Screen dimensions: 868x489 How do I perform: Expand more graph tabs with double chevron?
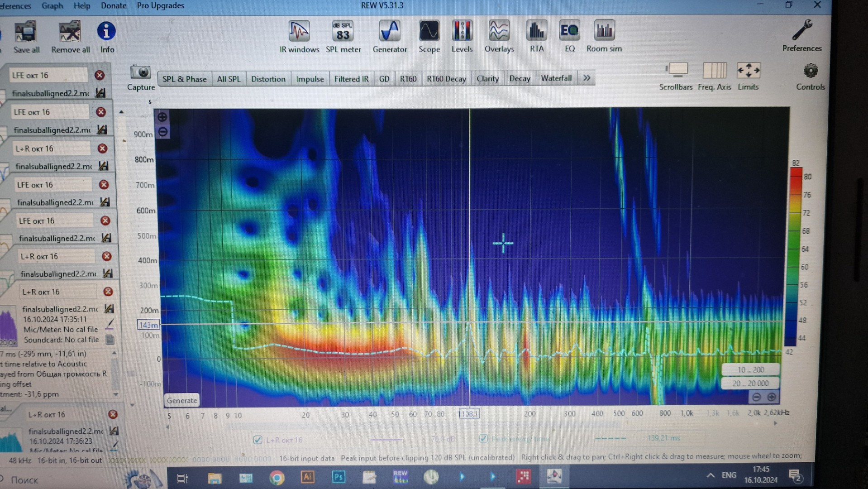[x=587, y=78]
